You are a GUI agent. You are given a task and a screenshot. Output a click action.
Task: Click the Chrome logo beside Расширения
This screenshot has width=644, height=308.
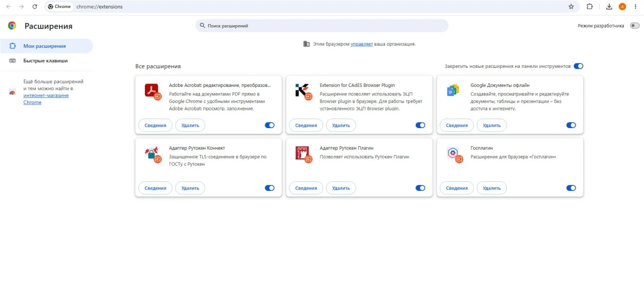click(12, 26)
